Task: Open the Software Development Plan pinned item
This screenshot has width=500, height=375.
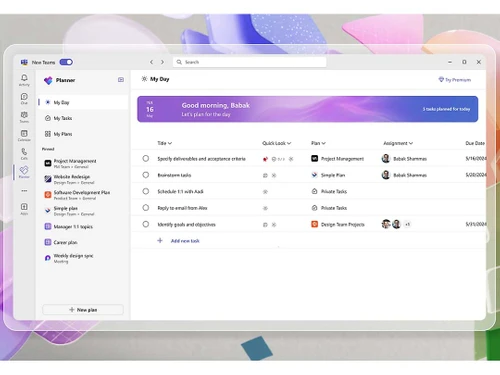Action: [83, 195]
